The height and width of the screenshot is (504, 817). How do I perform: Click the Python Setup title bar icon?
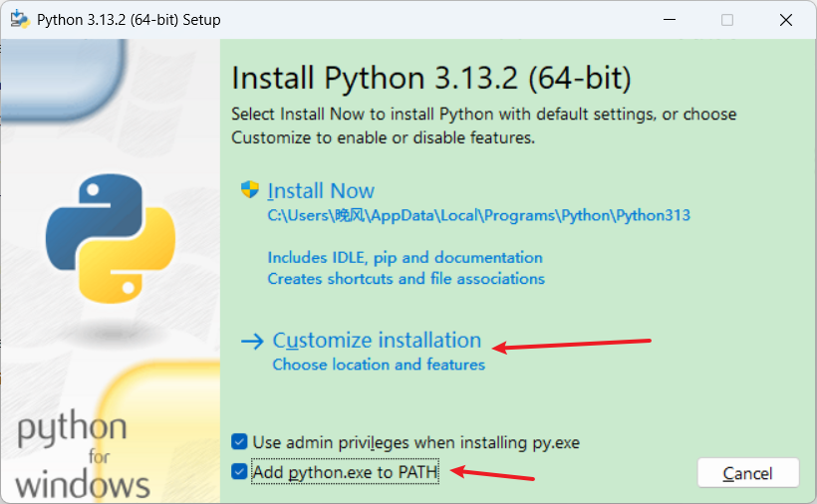(x=20, y=19)
